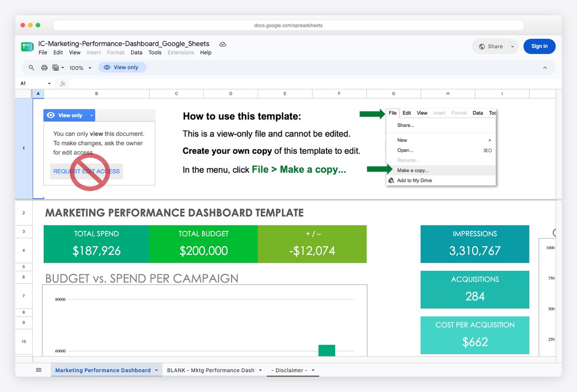Click the fx formula icon

(63, 84)
